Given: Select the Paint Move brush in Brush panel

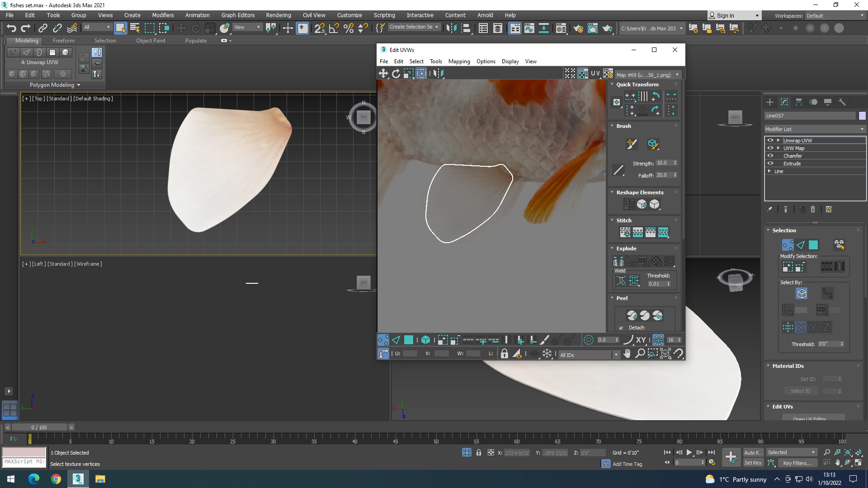Looking at the screenshot, I should (632, 144).
